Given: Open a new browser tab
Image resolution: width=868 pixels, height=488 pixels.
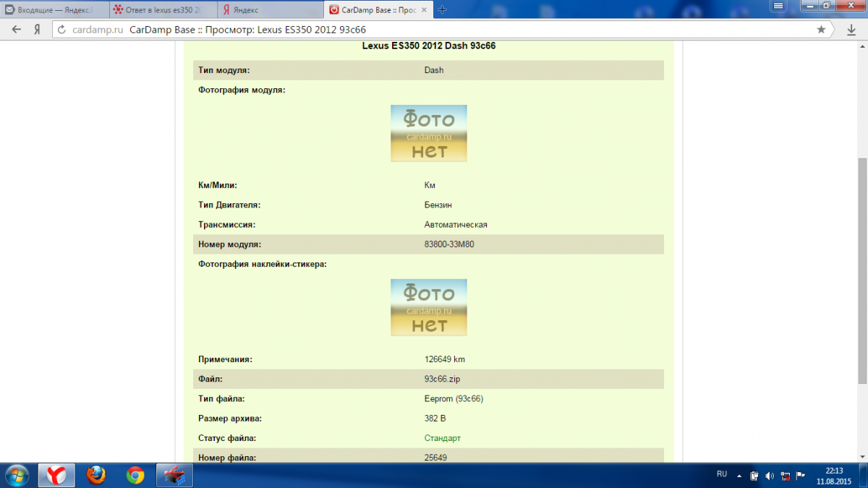Looking at the screenshot, I should click(x=443, y=9).
